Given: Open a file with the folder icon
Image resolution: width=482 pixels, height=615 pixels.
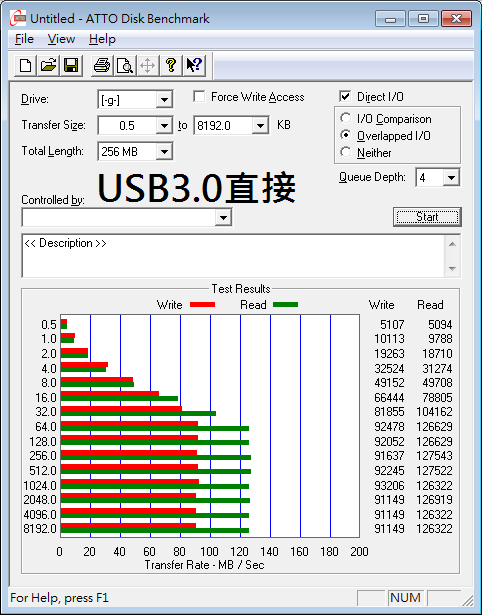Looking at the screenshot, I should point(48,65).
